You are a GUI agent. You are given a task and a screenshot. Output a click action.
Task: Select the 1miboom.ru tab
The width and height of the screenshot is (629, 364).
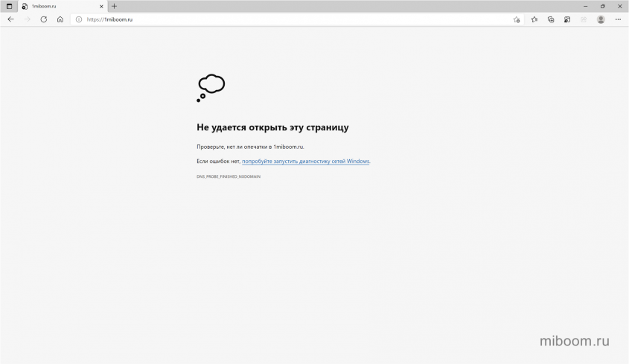[x=56, y=6]
